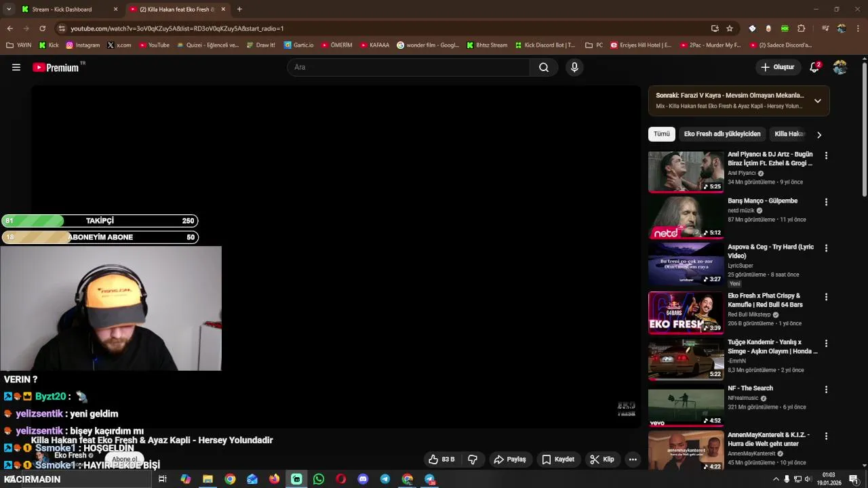Close the Kick Dashboard tab
The image size is (868, 488).
(115, 9)
